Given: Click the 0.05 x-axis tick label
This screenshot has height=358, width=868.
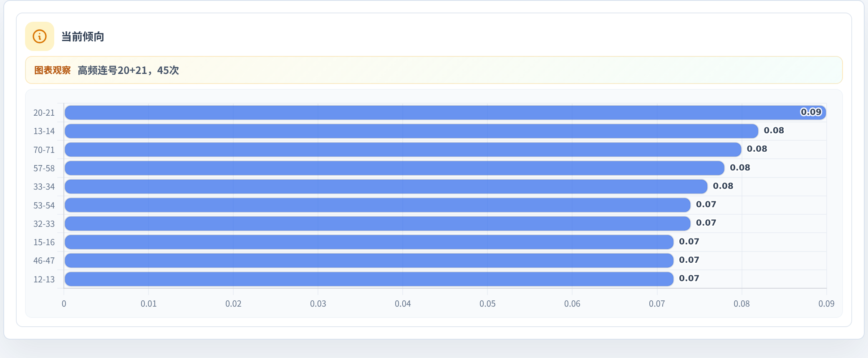Looking at the screenshot, I should (x=487, y=304).
